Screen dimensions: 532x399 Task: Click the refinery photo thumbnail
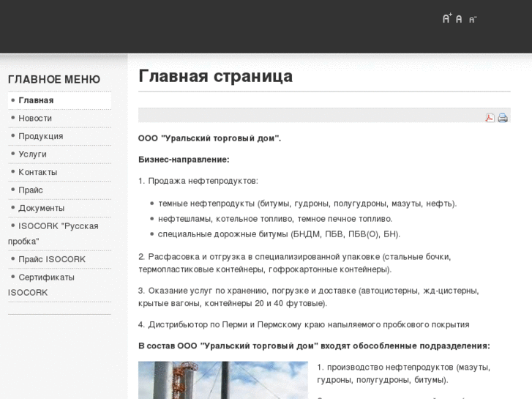pos(223,380)
